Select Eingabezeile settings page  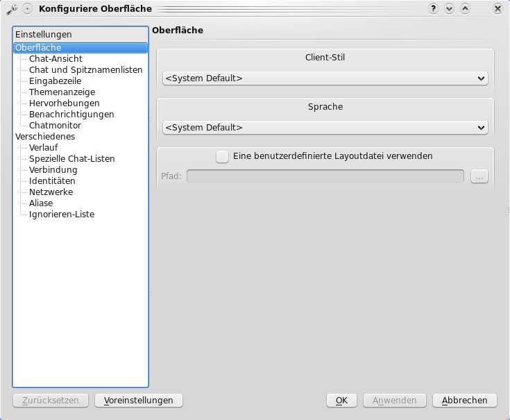pos(55,81)
